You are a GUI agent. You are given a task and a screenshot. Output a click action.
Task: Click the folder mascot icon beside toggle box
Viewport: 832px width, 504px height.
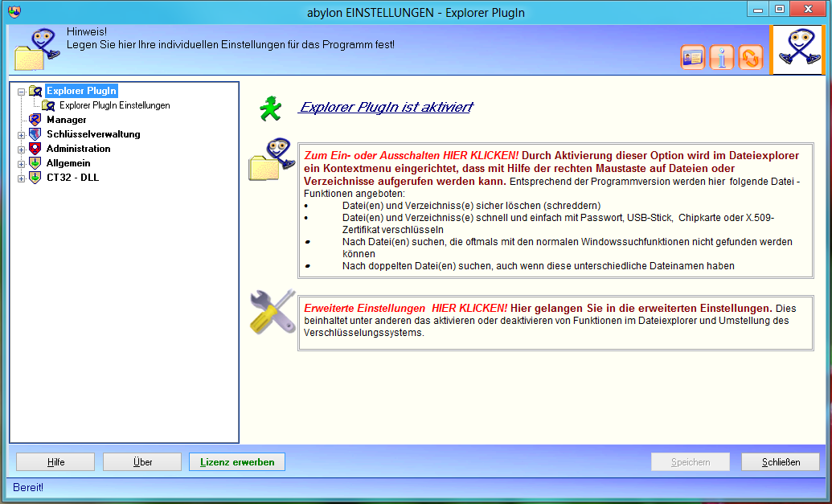272,159
